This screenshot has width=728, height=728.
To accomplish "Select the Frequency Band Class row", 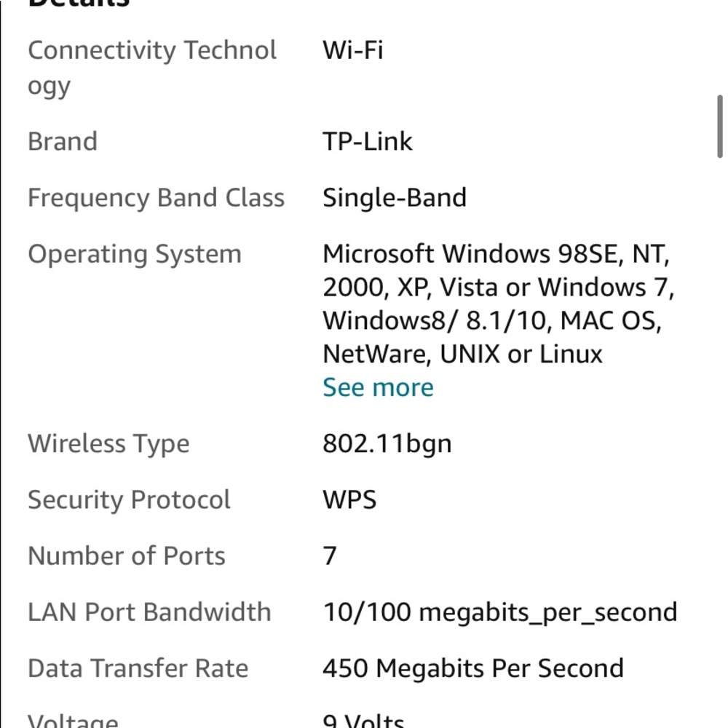I will [156, 197].
